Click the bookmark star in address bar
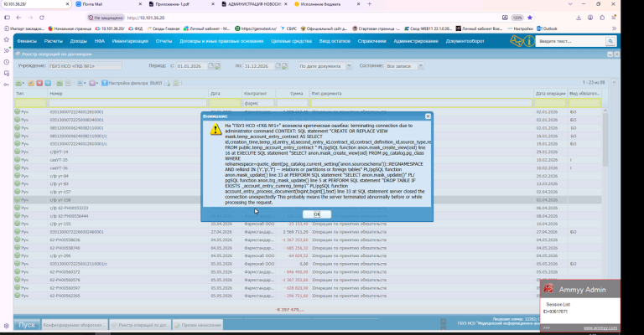 530,18
